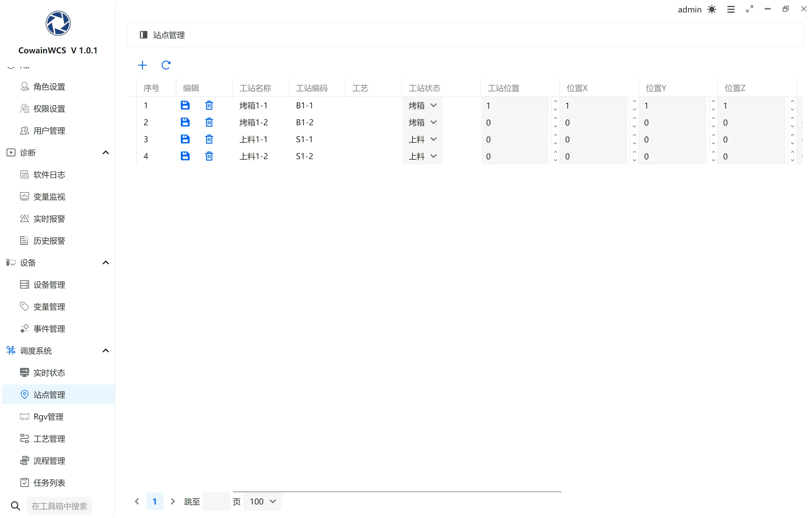Go to the next page arrow
812x518 pixels.
173,501
